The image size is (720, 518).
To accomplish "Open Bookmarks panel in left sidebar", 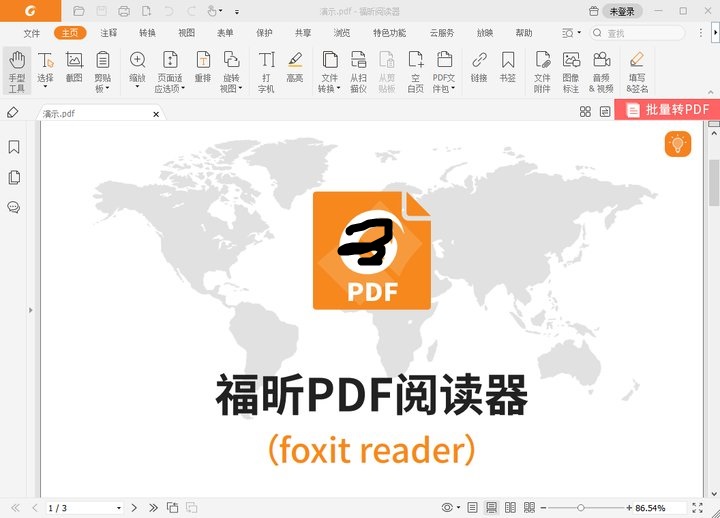I will [14, 147].
